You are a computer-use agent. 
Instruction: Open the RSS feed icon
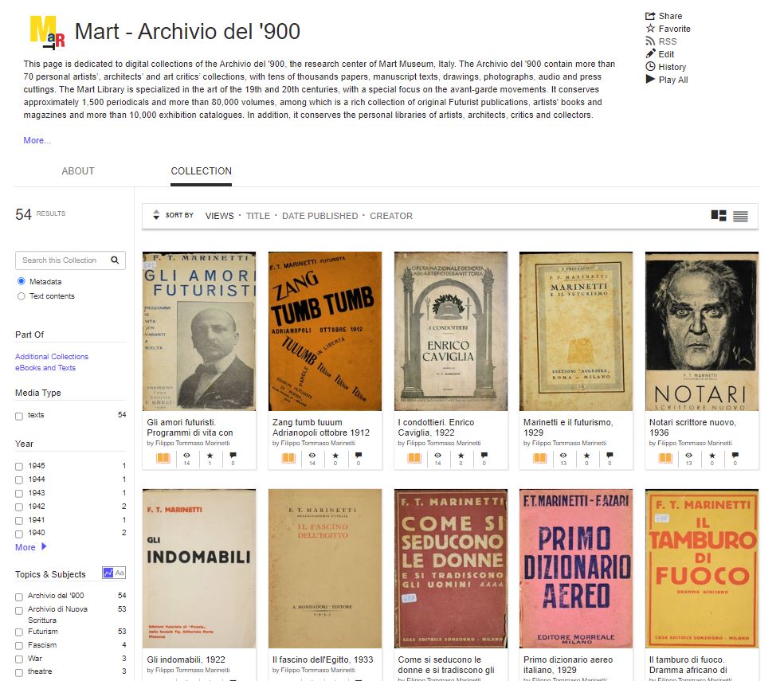(x=650, y=41)
